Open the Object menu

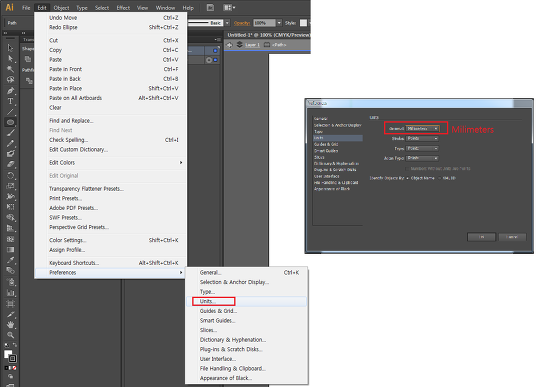tap(61, 8)
